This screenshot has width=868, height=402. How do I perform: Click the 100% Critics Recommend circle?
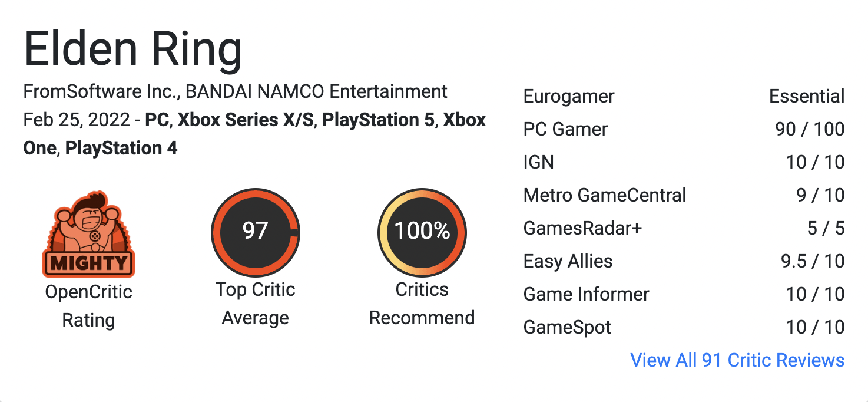[x=422, y=232]
